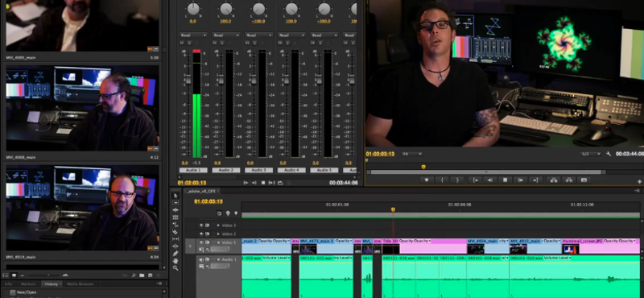Mute Audio 1 track speaker toggle
The image size is (644, 298).
click(201, 259)
